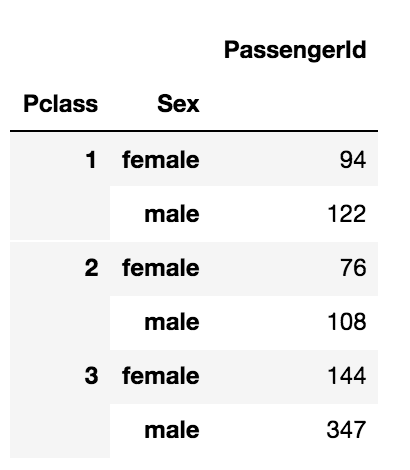
Task: Select Pclass 3 row label
Action: click(x=91, y=376)
